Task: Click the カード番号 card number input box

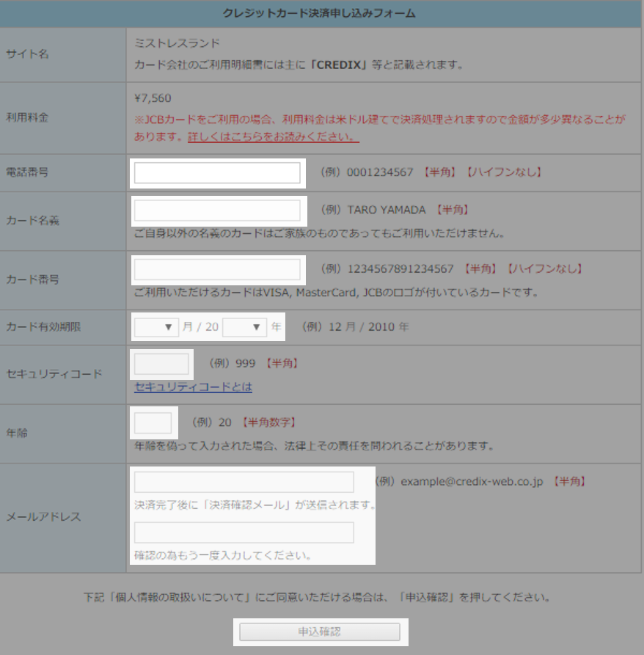Action: (217, 269)
